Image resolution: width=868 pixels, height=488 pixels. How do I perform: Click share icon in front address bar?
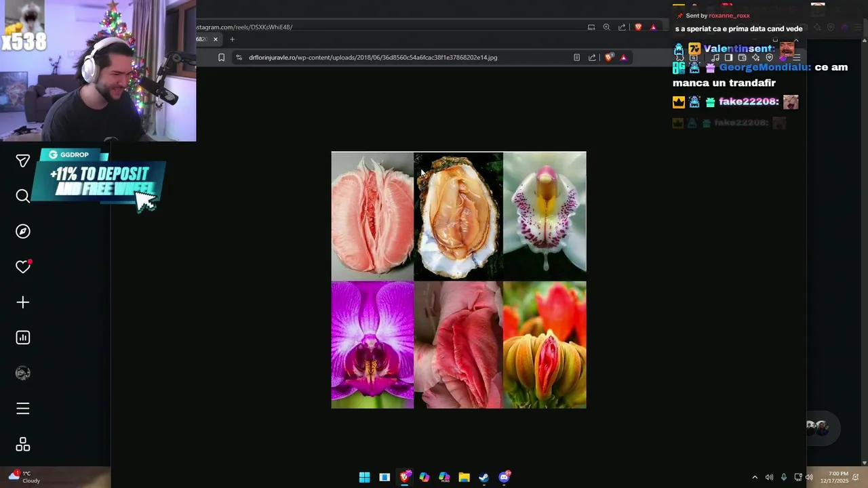click(592, 58)
